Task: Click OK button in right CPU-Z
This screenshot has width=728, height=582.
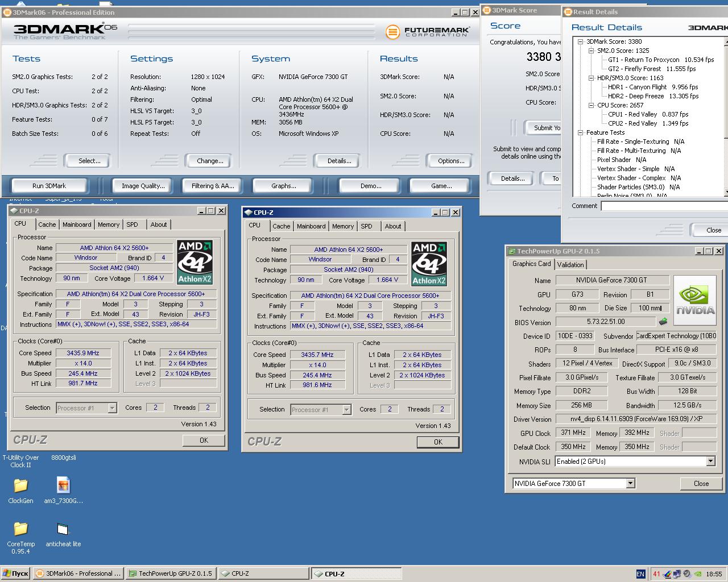Action: pos(438,442)
